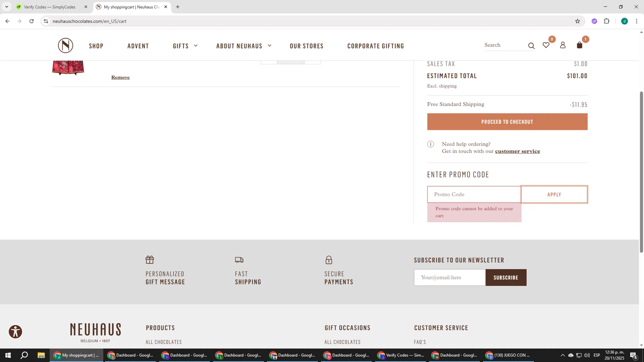Remove the item from the cart
This screenshot has width=644, height=362.
coord(121,77)
